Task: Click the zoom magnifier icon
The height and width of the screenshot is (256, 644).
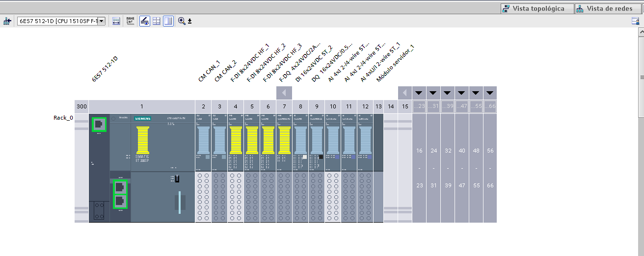Action: click(182, 21)
